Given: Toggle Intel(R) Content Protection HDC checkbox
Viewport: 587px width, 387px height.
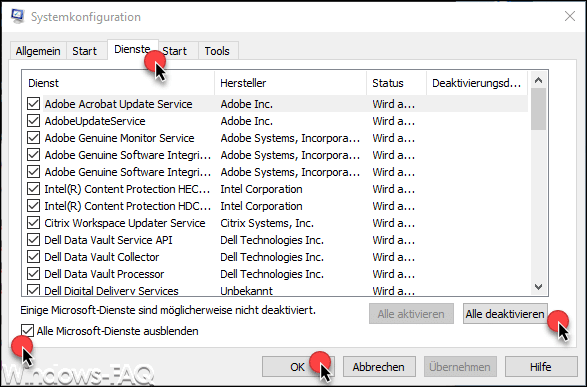Looking at the screenshot, I should coord(33,206).
